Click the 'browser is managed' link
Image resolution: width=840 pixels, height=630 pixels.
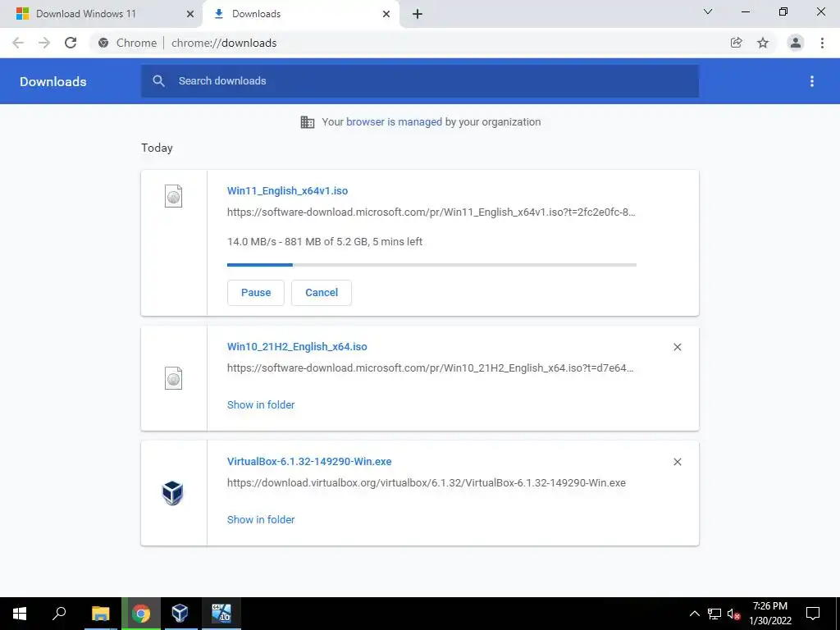coord(395,122)
